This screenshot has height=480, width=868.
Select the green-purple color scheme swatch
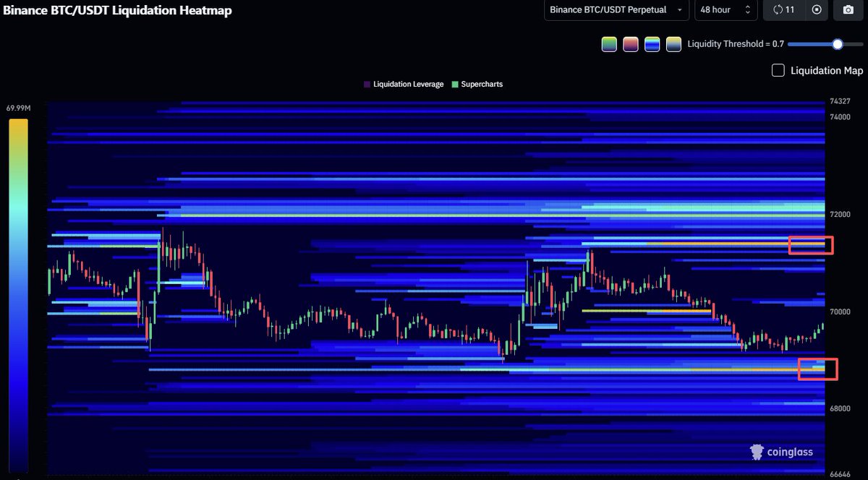click(x=609, y=44)
